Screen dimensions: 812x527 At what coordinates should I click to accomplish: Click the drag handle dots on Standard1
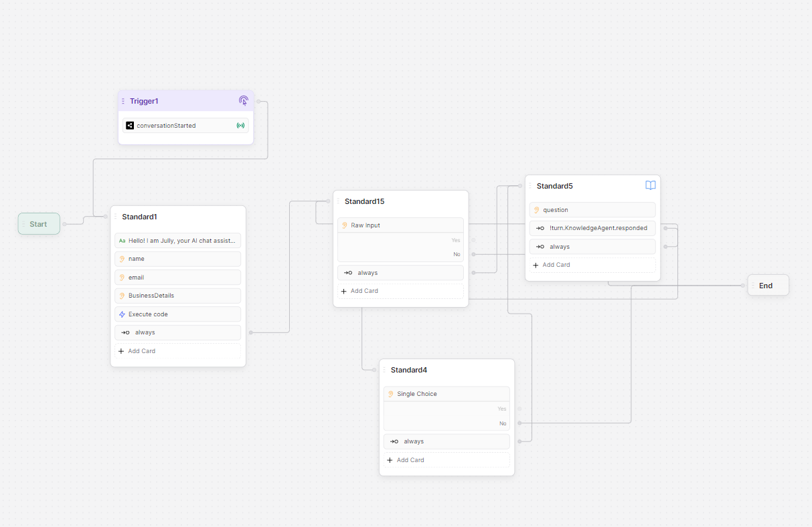point(115,217)
